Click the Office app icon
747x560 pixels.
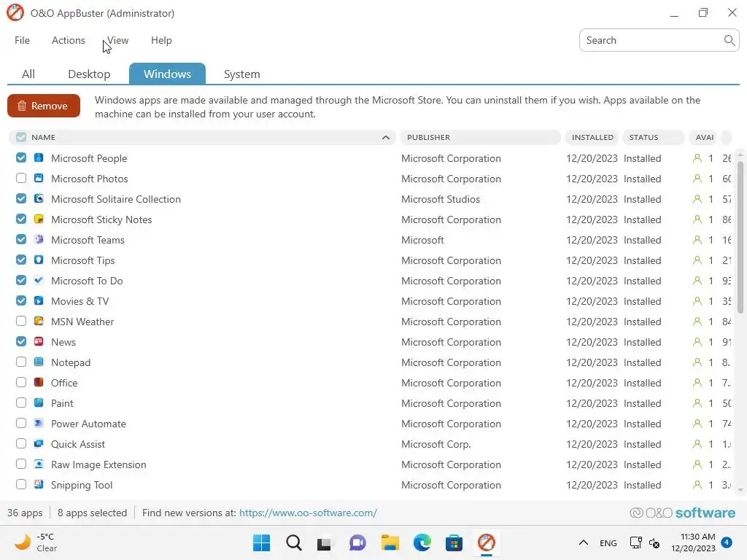(39, 382)
